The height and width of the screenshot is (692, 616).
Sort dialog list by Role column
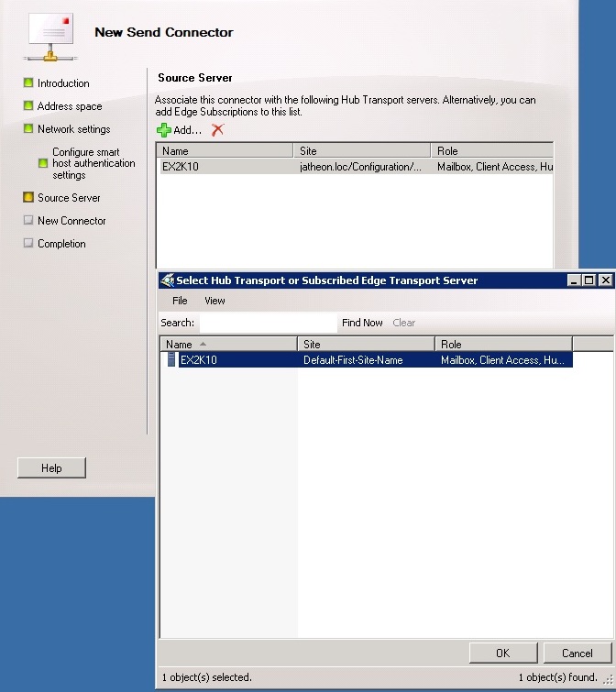click(504, 344)
